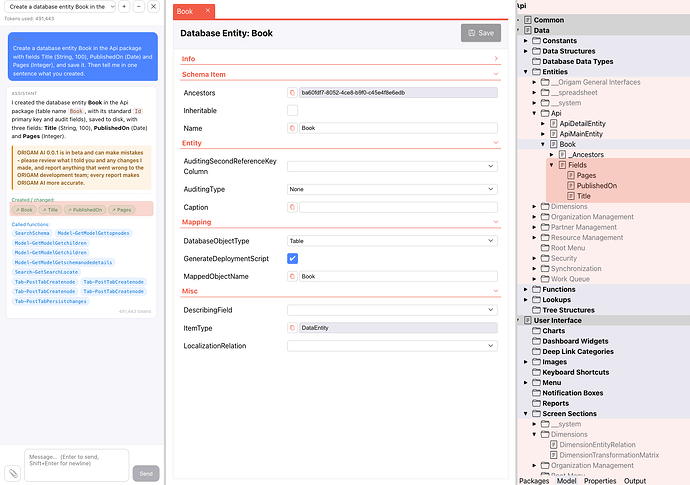Viewport: 690px width, 485px height.
Task: Switch to the Output tab
Action: click(x=635, y=481)
